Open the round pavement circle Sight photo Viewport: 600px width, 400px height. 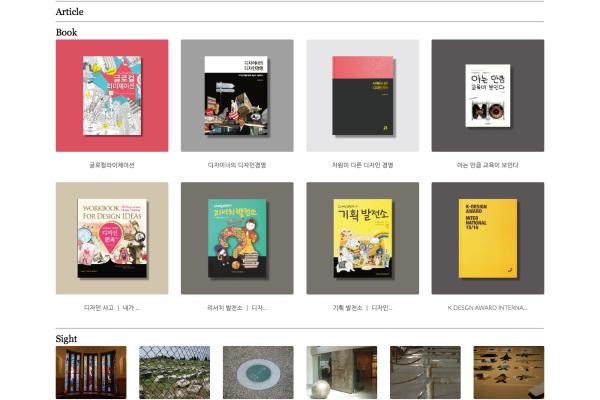coord(258,372)
